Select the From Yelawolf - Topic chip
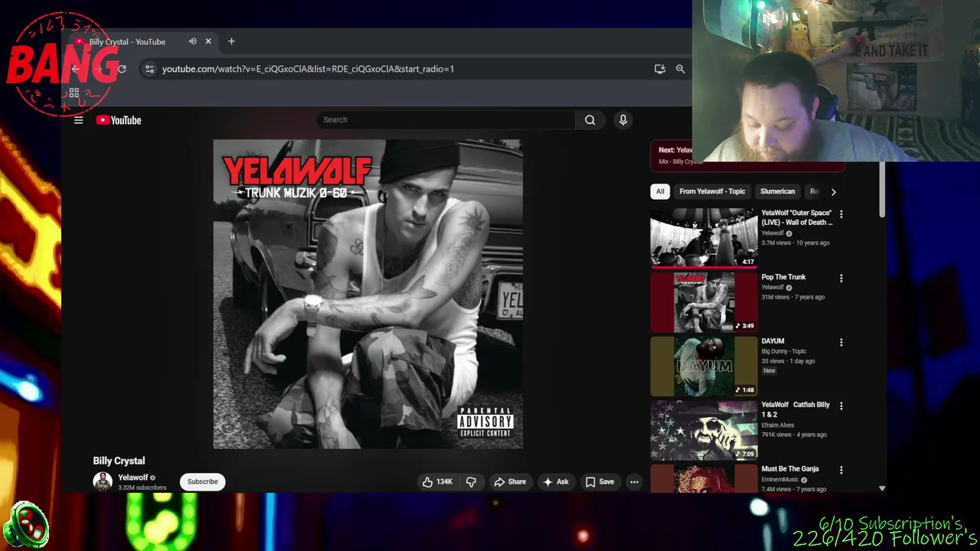The width and height of the screenshot is (980, 551). 712,191
